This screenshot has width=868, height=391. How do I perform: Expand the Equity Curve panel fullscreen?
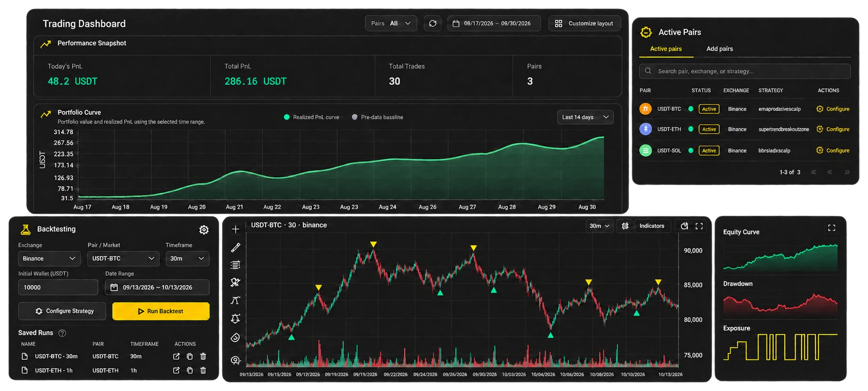pyautogui.click(x=832, y=228)
